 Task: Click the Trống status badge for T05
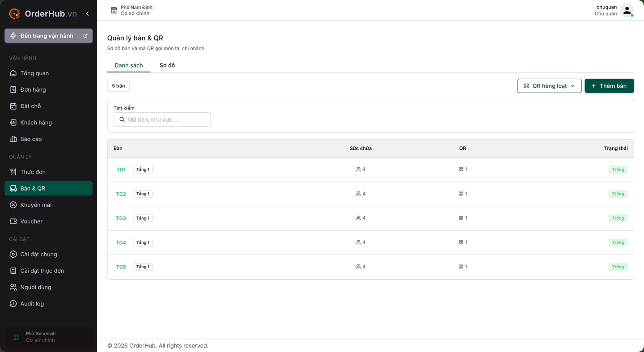click(x=618, y=267)
